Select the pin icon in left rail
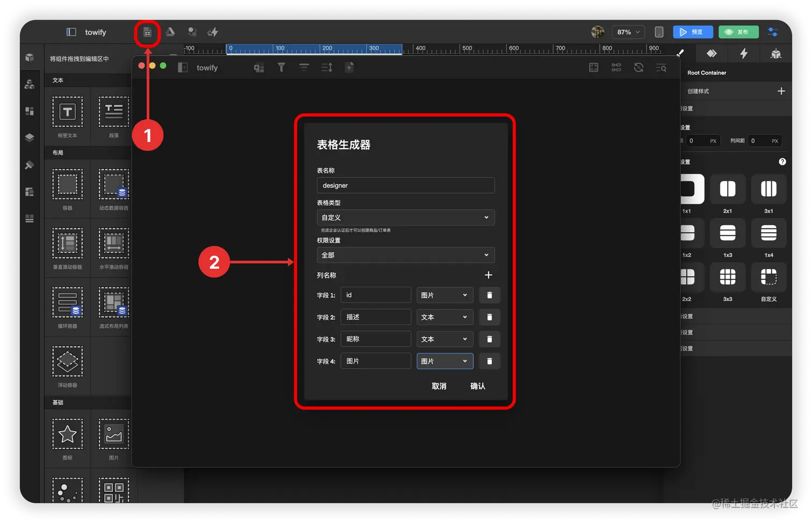 [30, 165]
